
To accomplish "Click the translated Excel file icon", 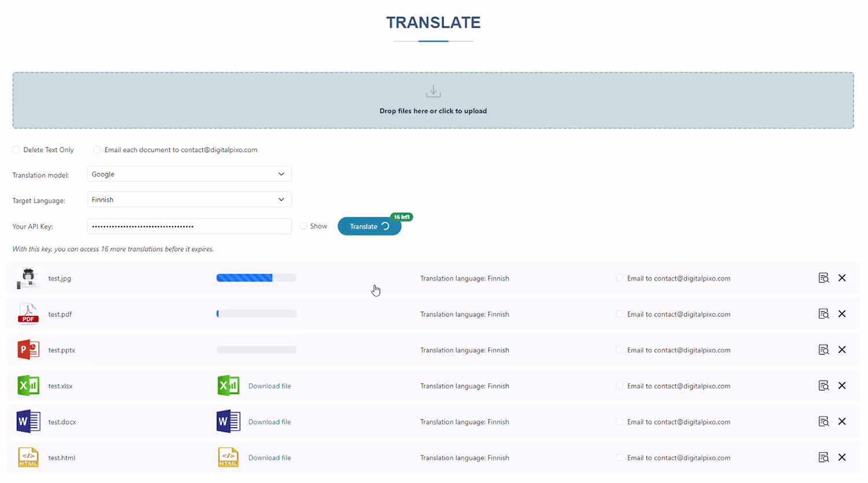I will point(228,386).
